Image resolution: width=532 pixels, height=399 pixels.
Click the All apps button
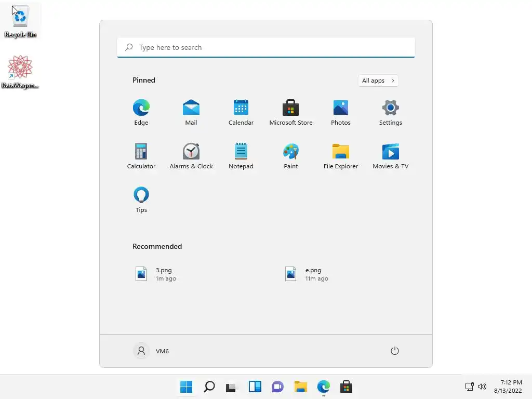(378, 81)
